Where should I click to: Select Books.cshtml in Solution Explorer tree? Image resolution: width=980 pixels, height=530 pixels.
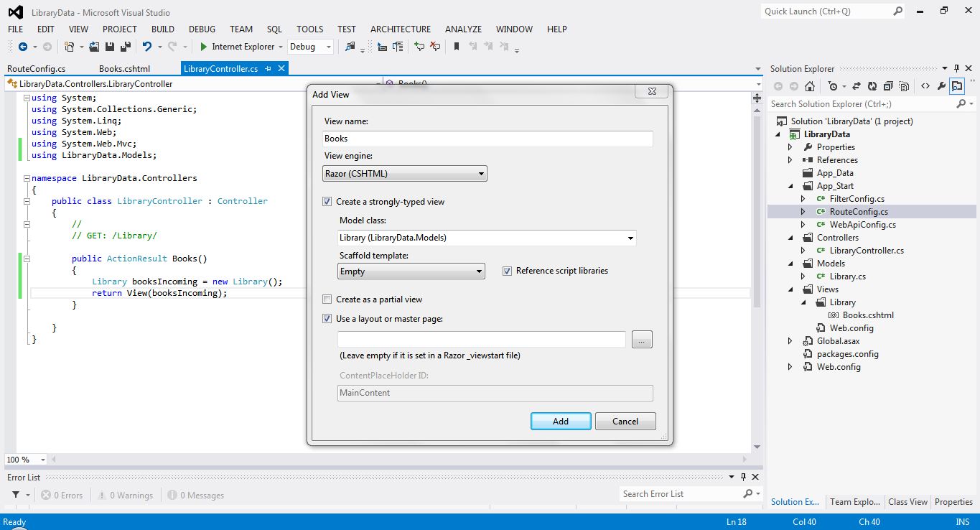pos(868,315)
